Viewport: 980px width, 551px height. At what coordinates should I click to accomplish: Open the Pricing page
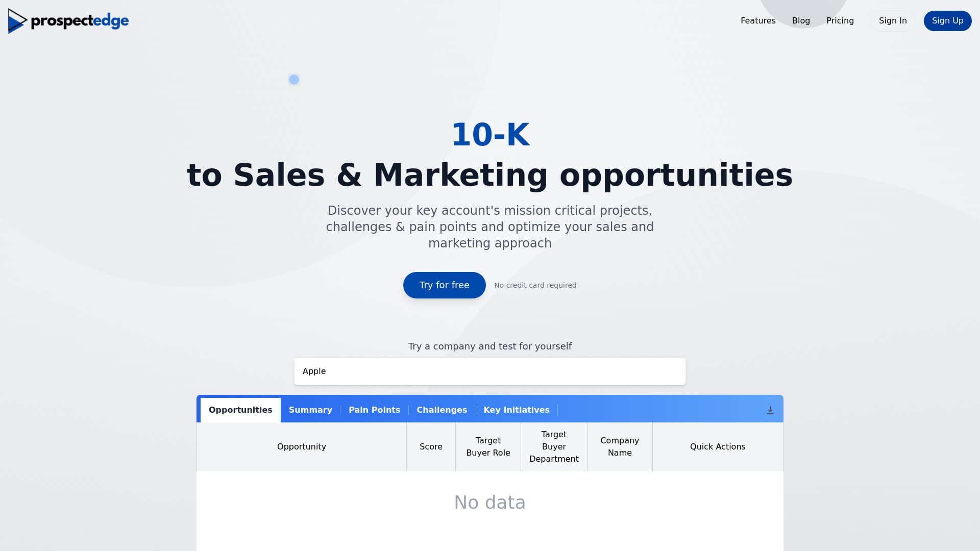pos(840,21)
